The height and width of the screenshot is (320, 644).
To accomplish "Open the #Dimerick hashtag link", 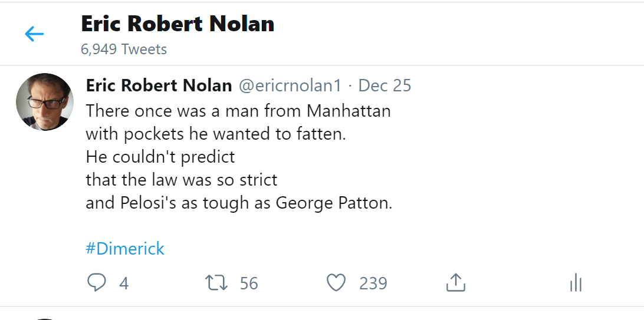I will (125, 249).
